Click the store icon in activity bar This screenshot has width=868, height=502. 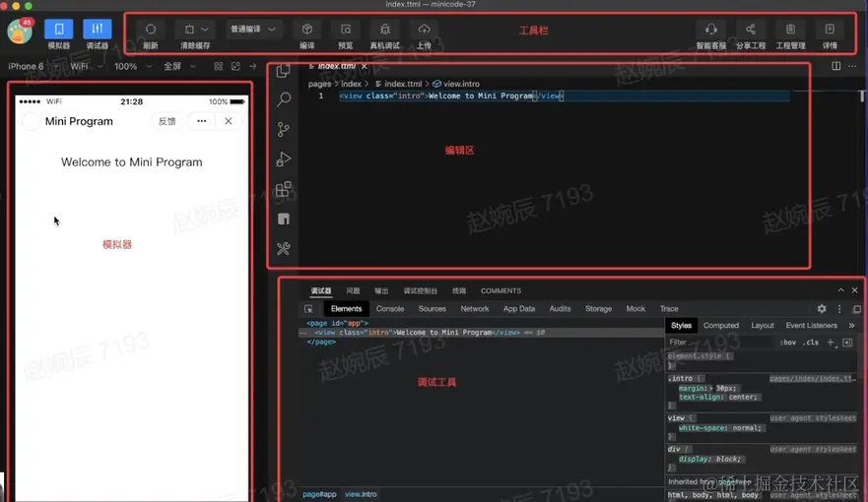click(284, 219)
